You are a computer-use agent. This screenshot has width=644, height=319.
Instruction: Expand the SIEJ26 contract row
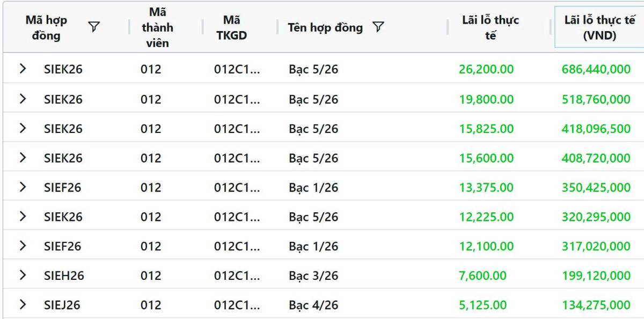[x=23, y=305]
